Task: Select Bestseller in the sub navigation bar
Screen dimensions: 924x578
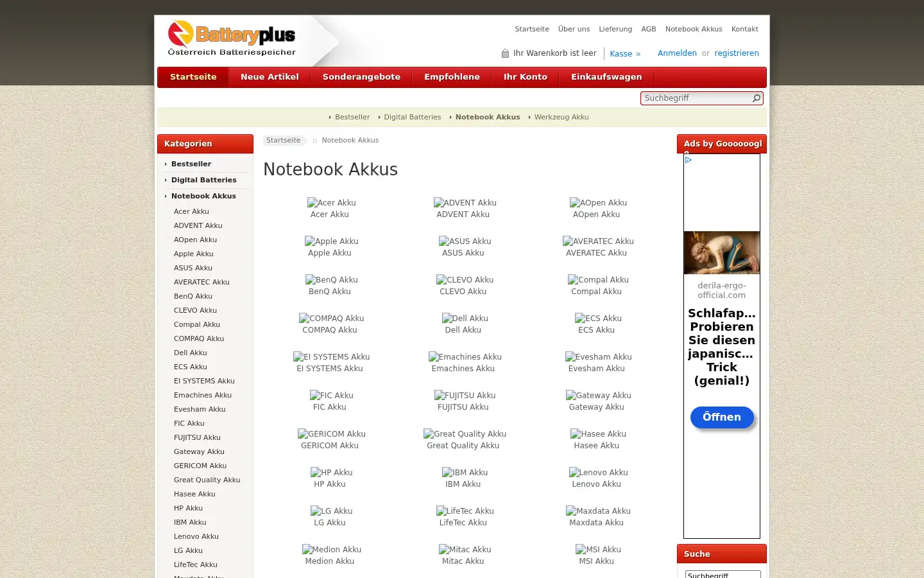Action: pos(352,118)
